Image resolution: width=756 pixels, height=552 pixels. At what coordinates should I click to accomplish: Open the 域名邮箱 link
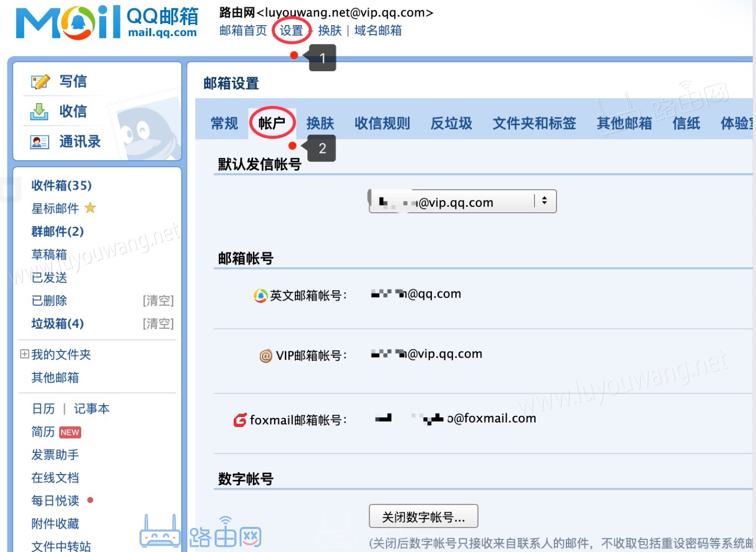377,30
